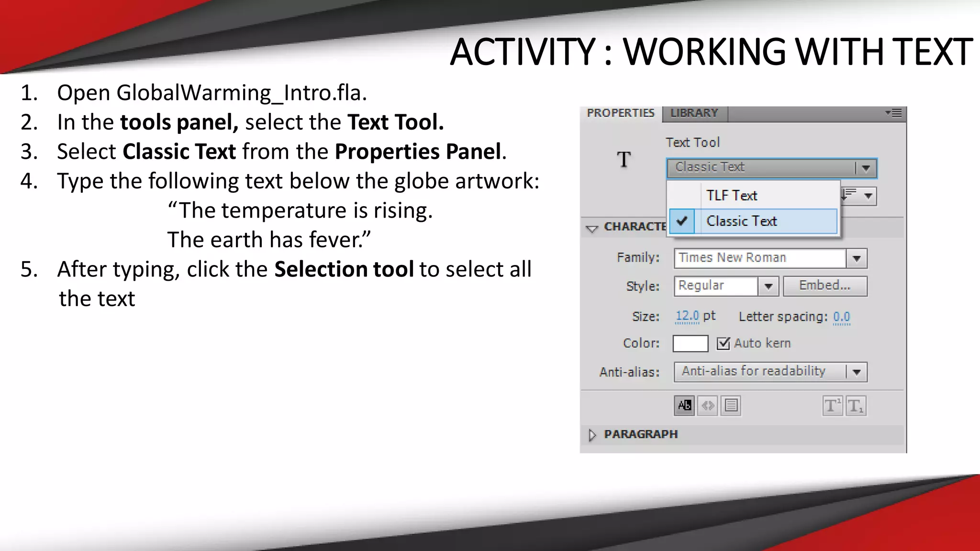Open the Style dropdown arrow

click(768, 286)
